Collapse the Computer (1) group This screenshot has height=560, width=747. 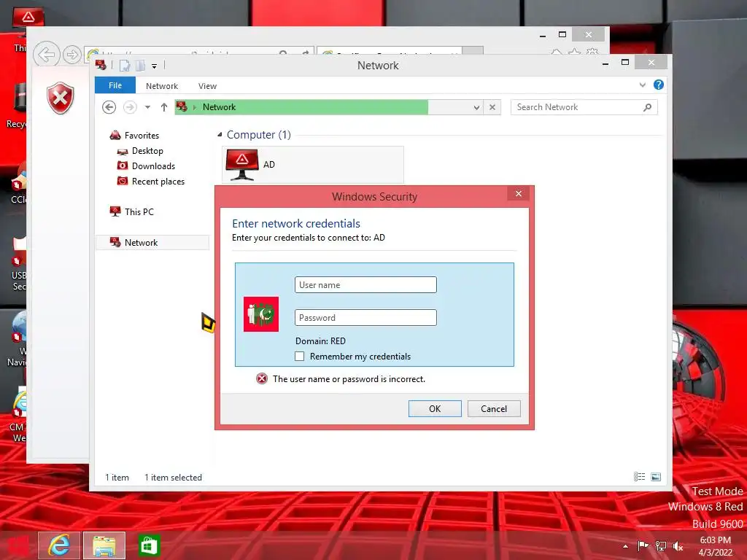click(x=220, y=135)
